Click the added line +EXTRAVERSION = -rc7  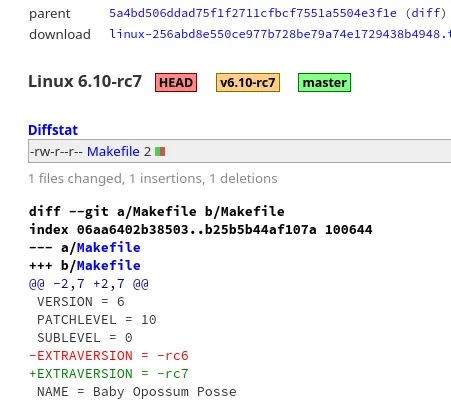[109, 374]
